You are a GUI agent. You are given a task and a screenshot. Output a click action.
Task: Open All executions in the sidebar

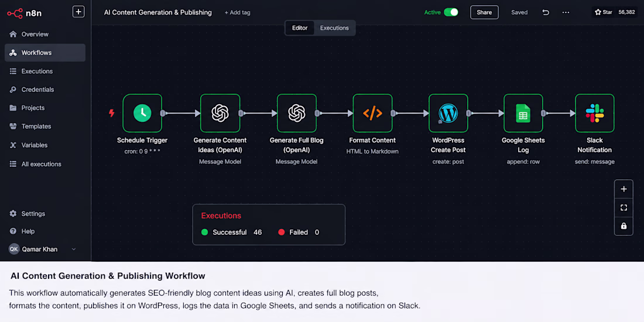click(x=45, y=164)
